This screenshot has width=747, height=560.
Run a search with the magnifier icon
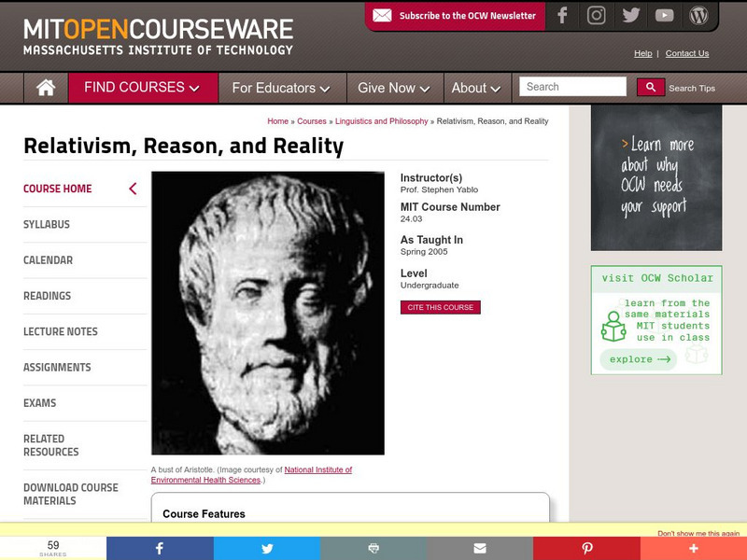click(651, 86)
